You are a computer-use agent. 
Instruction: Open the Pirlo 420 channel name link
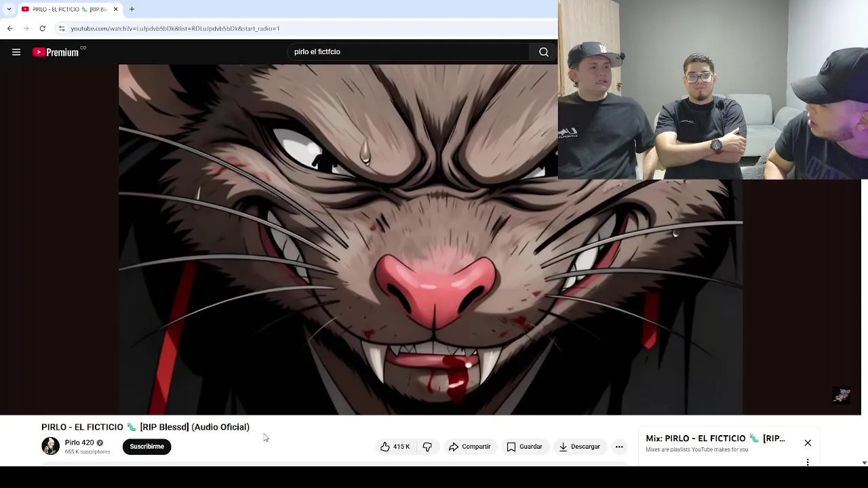click(79, 443)
